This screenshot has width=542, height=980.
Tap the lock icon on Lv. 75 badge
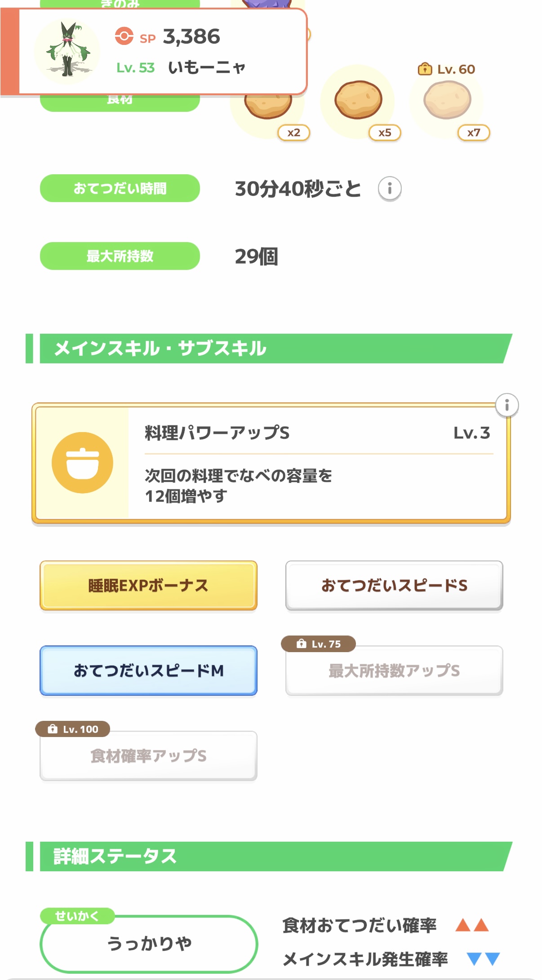(301, 644)
